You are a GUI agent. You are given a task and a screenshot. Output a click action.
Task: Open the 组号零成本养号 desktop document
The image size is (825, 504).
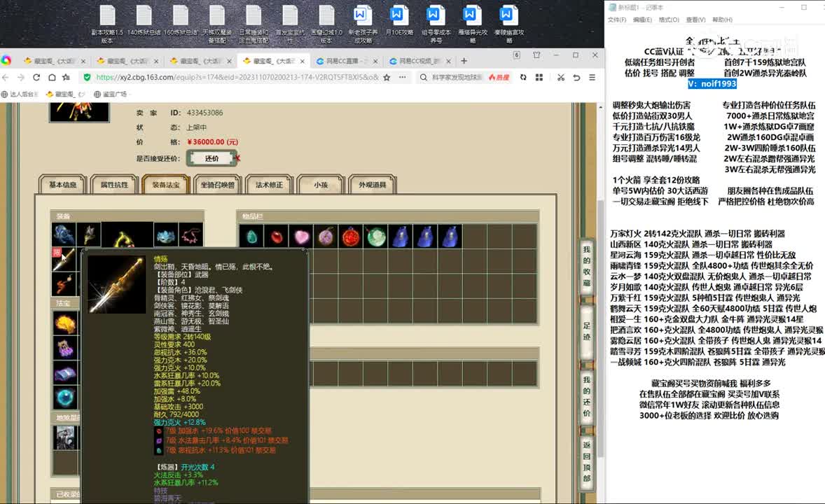pos(435,24)
